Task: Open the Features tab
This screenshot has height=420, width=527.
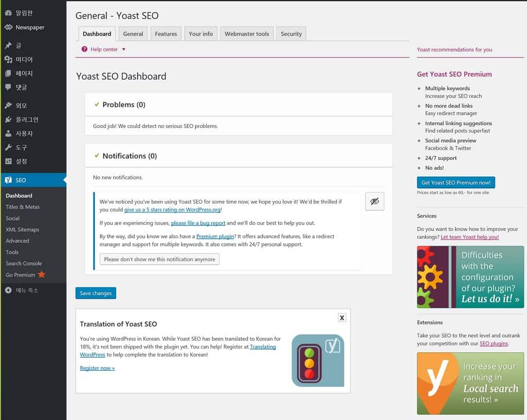Action: click(166, 34)
